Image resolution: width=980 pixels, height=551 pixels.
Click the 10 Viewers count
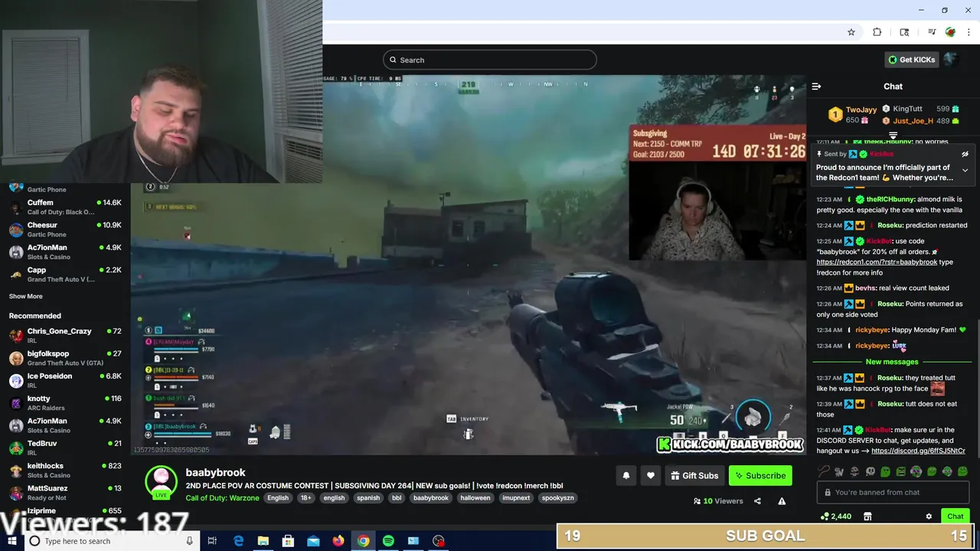tap(718, 501)
